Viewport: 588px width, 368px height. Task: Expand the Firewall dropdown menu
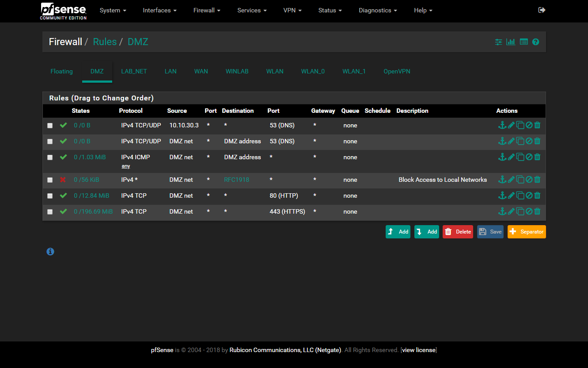tap(206, 10)
